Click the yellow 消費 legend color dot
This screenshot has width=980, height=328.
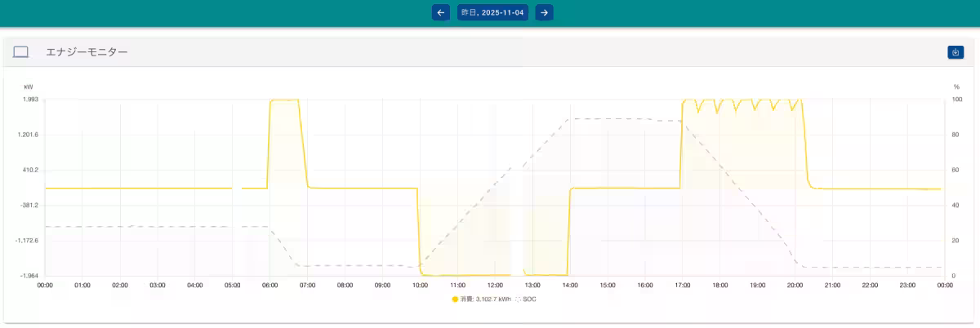455,299
